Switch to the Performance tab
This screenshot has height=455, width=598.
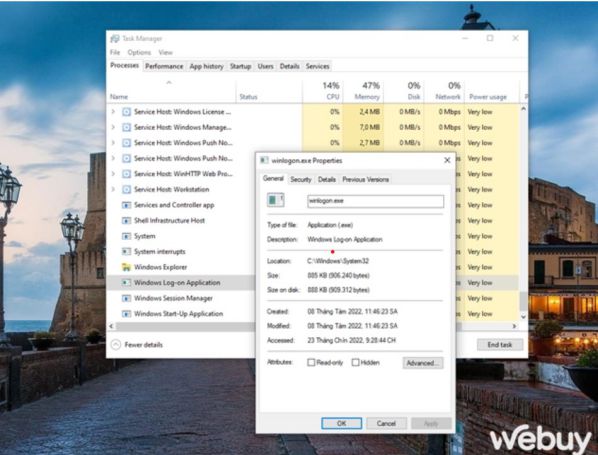164,66
